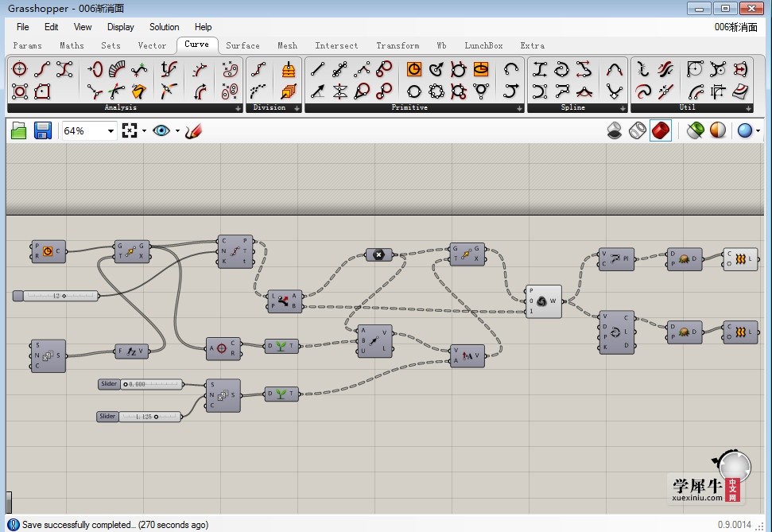The height and width of the screenshot is (532, 772).
Task: Select the PolyLine icon in Spline panel
Action: tap(562, 91)
